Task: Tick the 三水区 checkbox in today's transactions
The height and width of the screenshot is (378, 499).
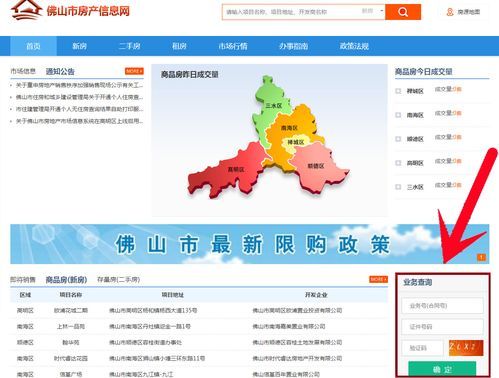Action: (398, 187)
